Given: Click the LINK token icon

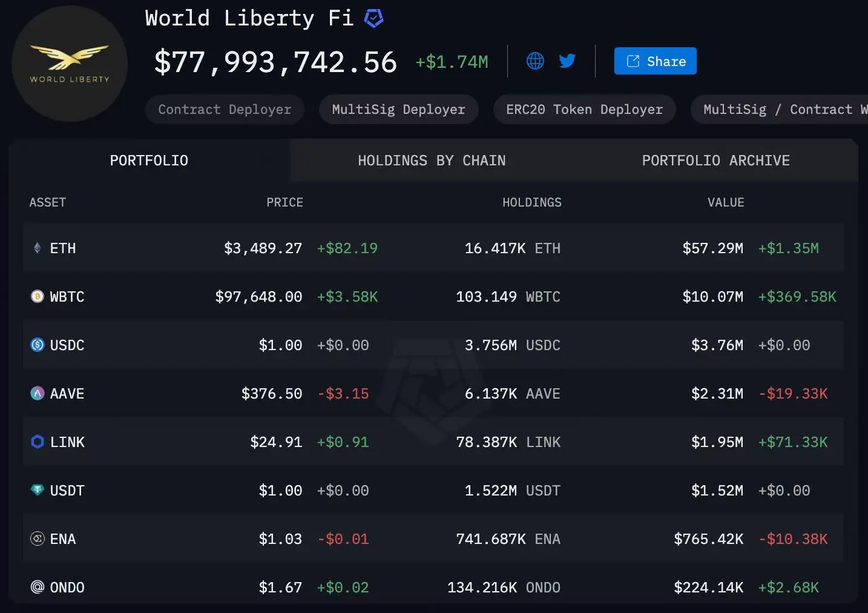Looking at the screenshot, I should pyautogui.click(x=38, y=442).
